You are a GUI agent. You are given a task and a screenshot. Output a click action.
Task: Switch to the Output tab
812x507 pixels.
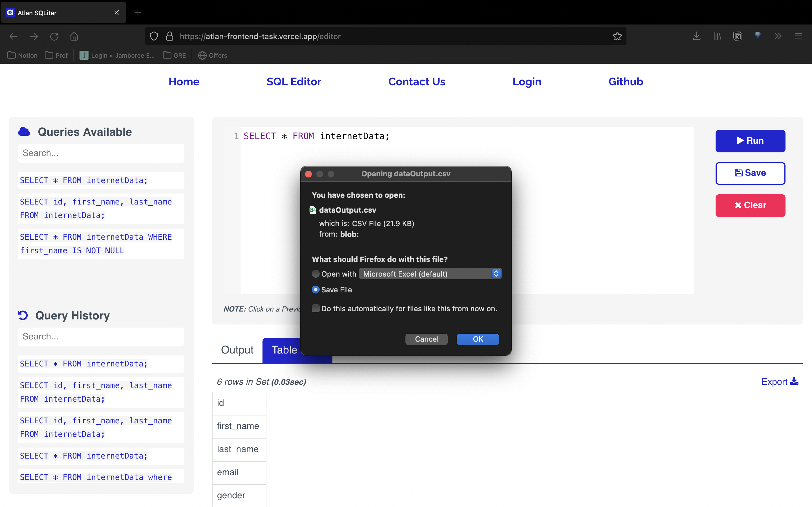(x=237, y=350)
